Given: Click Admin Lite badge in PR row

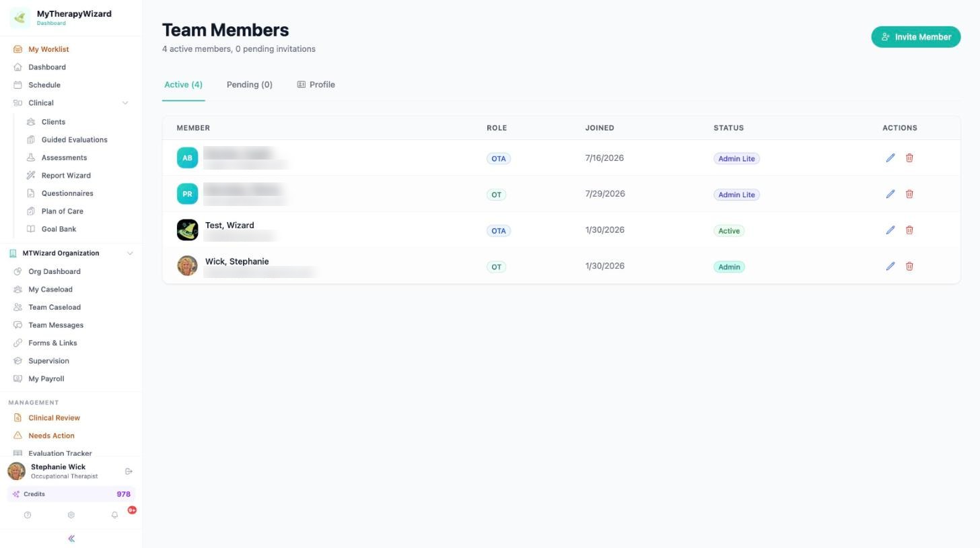Looking at the screenshot, I should tap(736, 195).
